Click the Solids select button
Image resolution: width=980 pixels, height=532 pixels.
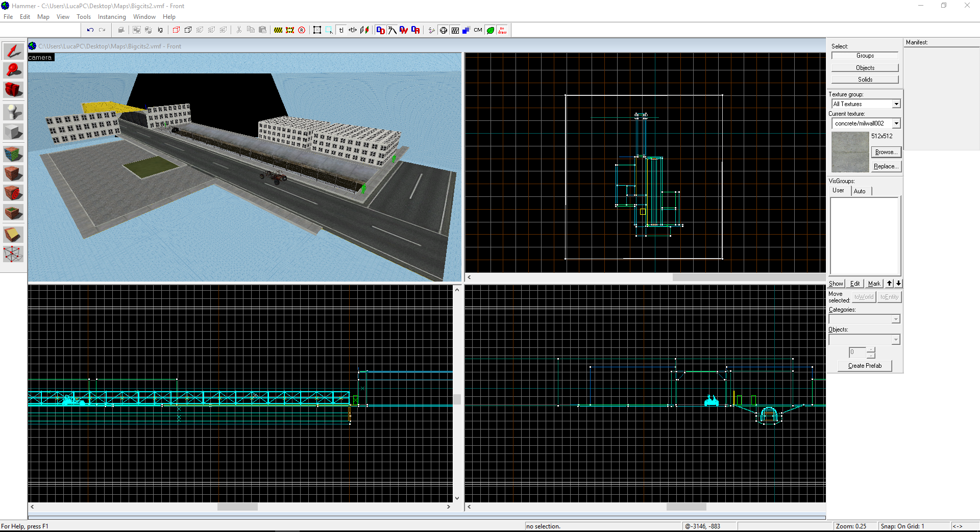point(865,80)
